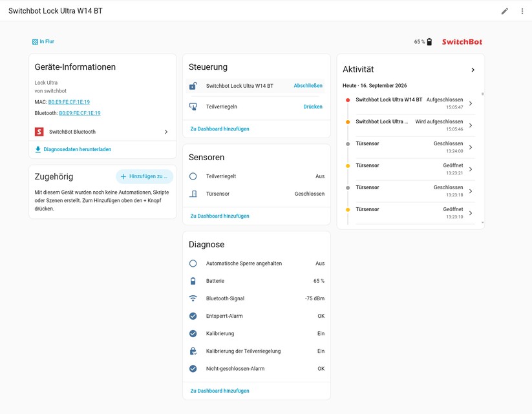Click the red SwitchBot Bluetooth integration icon
The width and height of the screenshot is (532, 414).
pos(39,132)
